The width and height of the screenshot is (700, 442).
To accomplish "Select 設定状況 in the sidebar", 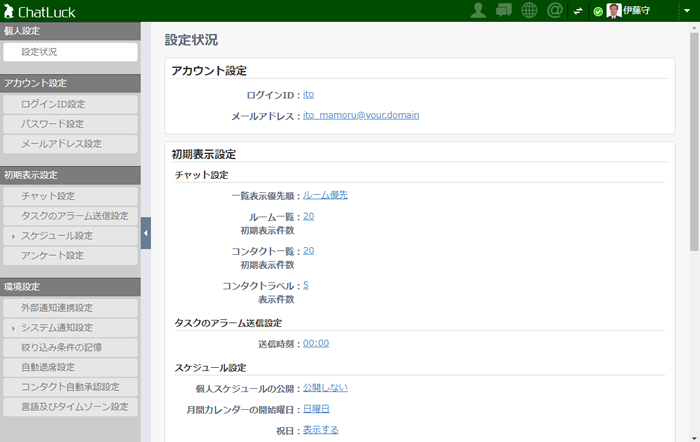I will 70,52.
